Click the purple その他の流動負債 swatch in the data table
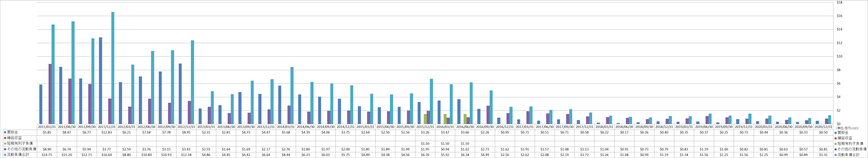Viewport: 868px width, 158px height. pos(5,149)
